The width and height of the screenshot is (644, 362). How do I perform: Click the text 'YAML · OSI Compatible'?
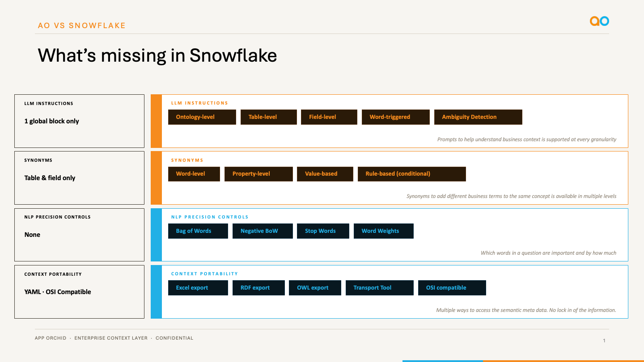coord(58,292)
